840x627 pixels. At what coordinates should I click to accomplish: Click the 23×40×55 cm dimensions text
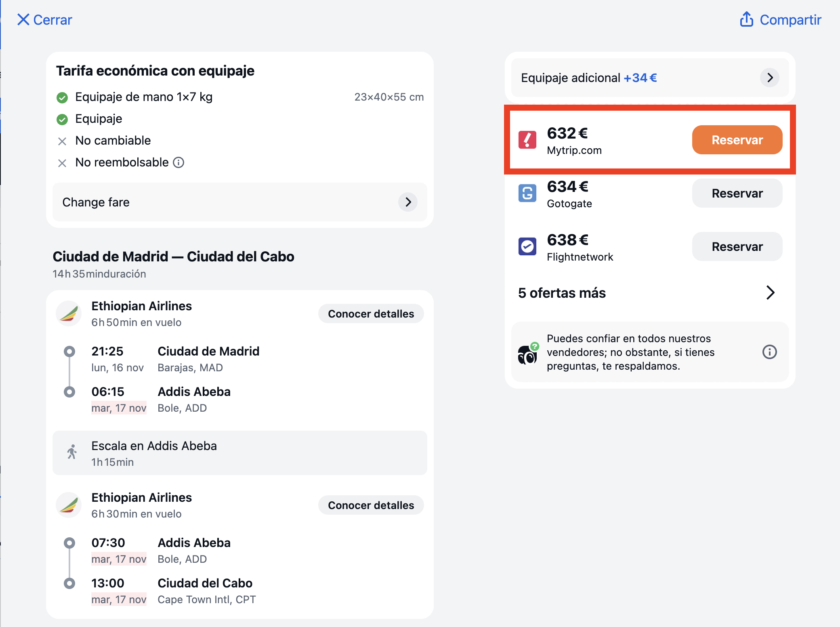[389, 97]
